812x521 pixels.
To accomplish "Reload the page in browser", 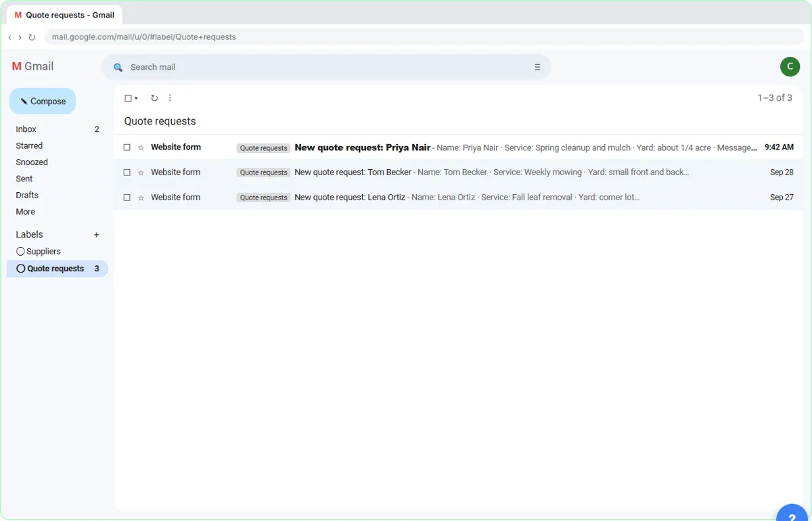I will 32,37.
